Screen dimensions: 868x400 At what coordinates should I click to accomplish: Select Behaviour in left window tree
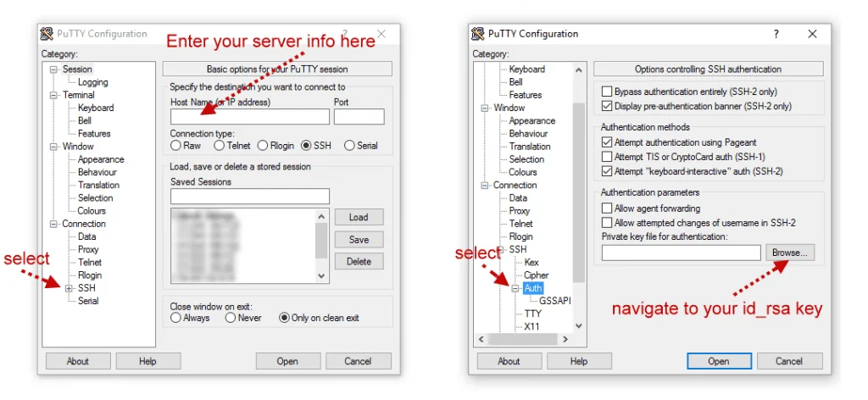[x=97, y=172]
